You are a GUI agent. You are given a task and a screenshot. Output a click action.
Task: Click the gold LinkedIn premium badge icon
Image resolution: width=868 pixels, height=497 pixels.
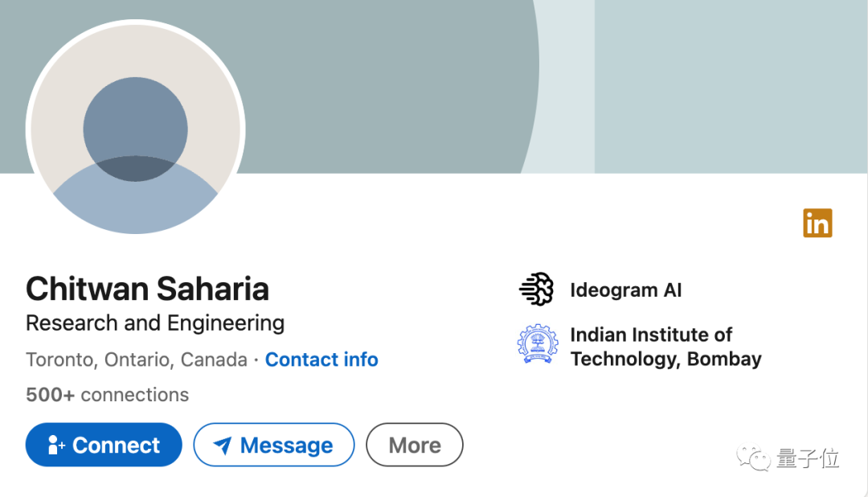click(x=817, y=223)
